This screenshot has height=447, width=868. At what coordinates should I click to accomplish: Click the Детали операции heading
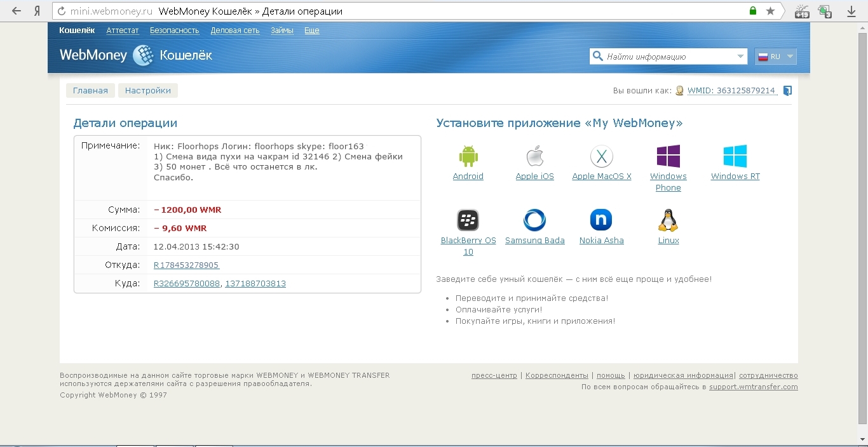[x=125, y=123]
